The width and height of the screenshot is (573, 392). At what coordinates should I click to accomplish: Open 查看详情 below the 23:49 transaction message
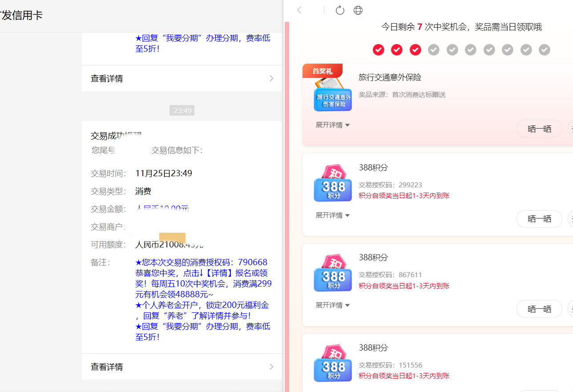click(x=182, y=367)
